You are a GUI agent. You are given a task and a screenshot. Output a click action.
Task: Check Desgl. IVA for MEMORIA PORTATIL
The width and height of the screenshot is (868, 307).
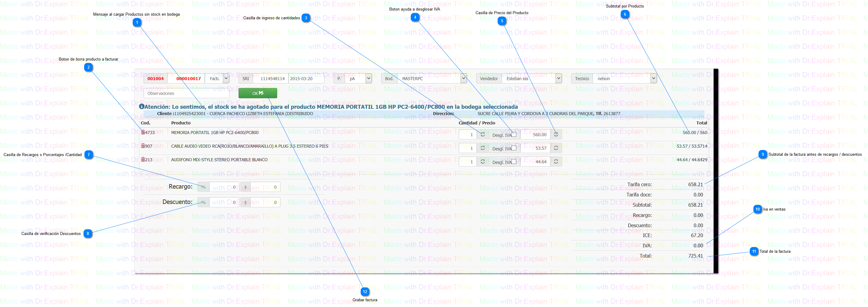(514, 134)
